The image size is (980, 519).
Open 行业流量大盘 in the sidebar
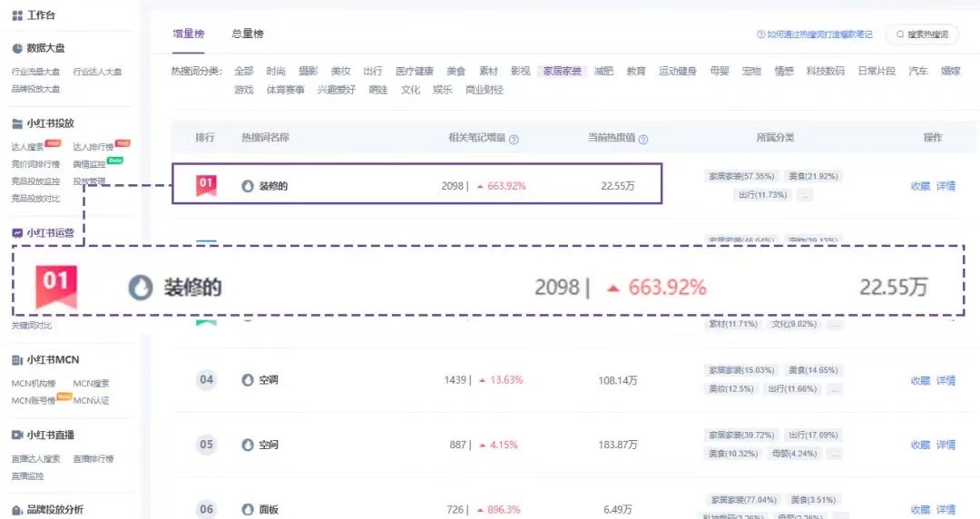[35, 72]
